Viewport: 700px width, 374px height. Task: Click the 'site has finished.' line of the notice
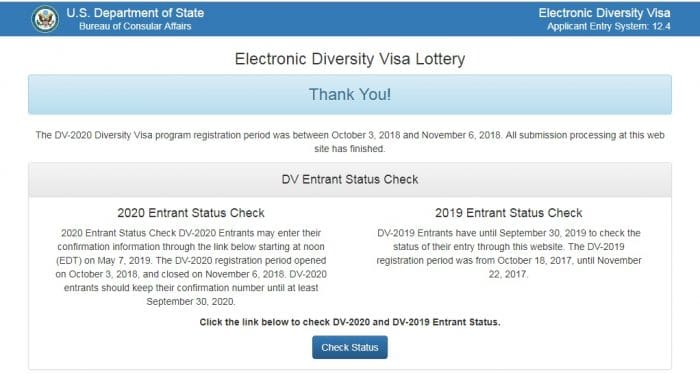(x=350, y=149)
